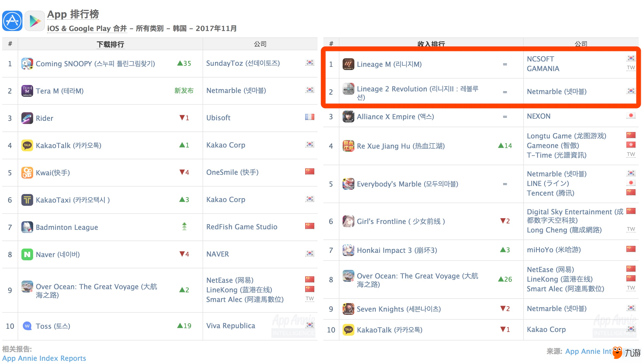The width and height of the screenshot is (643, 364).
Task: Click Over Ocean icon in downloads ranking
Action: (x=27, y=286)
